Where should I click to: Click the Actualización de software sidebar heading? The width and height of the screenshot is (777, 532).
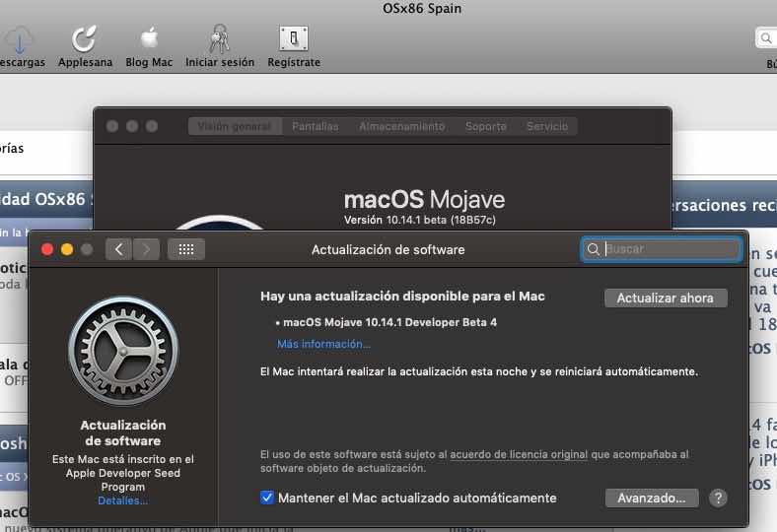(x=123, y=432)
